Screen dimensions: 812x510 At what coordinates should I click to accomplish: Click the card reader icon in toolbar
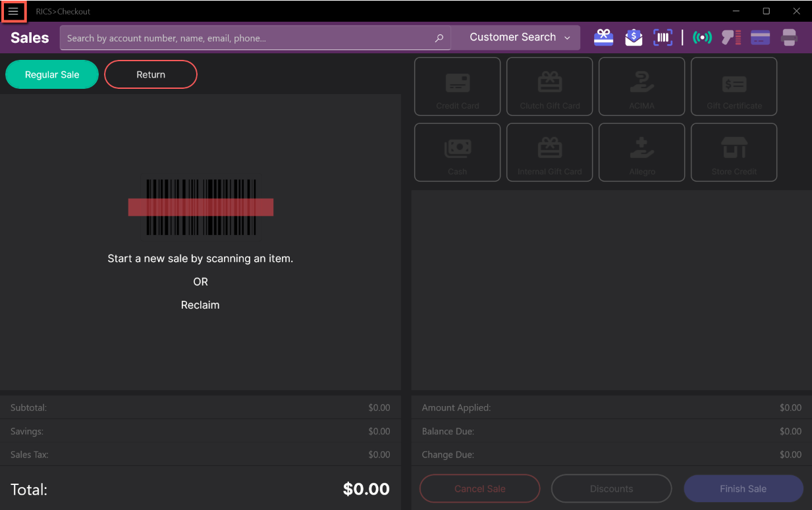coord(760,38)
